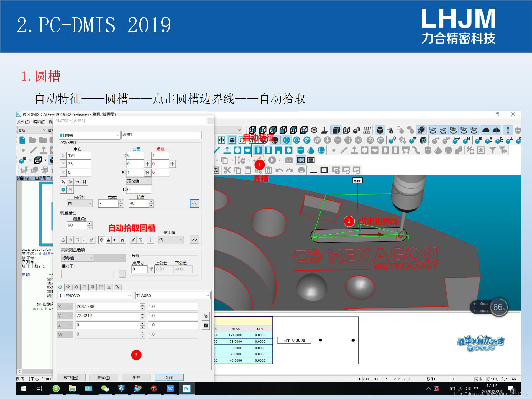Click the camera snapshot toolbar icon
This screenshot has width=532, height=399.
(x=289, y=160)
